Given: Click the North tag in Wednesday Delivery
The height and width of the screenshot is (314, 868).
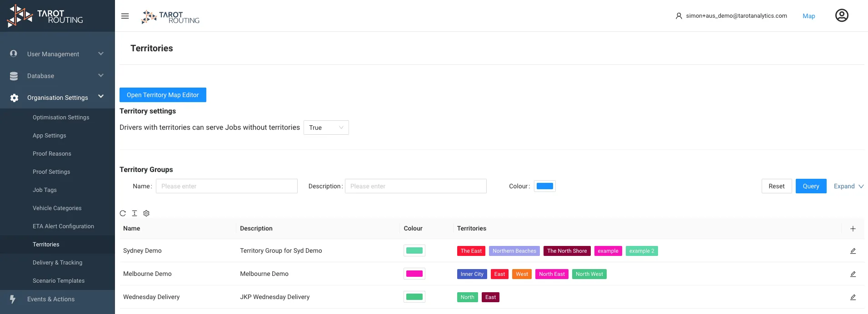Looking at the screenshot, I should (x=468, y=297).
